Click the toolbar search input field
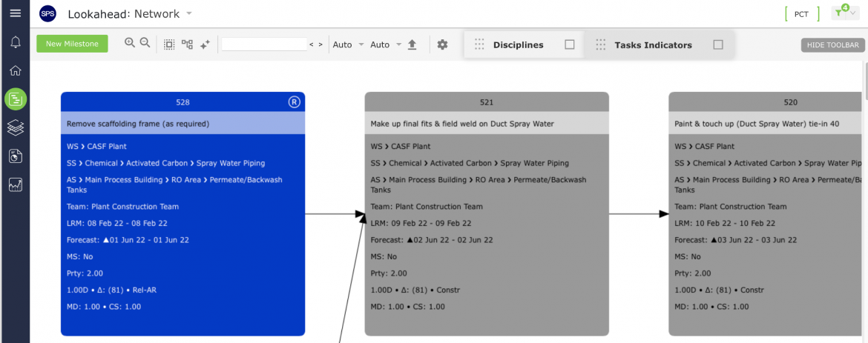This screenshot has width=868, height=343. (264, 44)
